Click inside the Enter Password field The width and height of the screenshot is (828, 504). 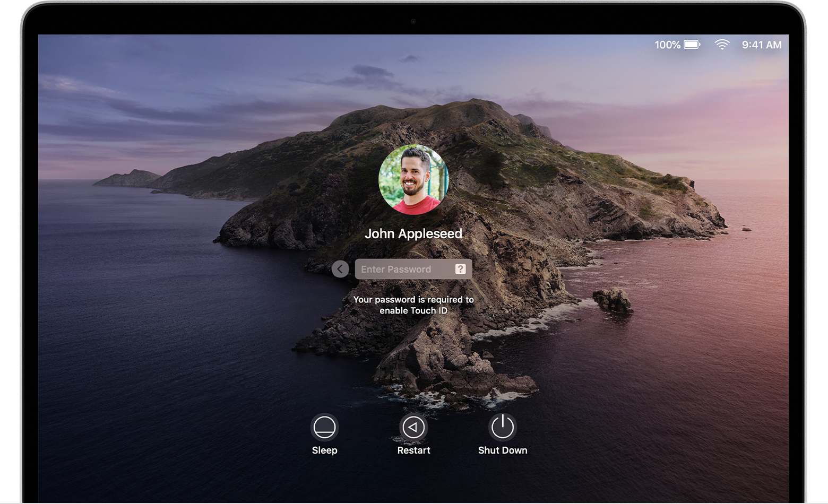(403, 269)
